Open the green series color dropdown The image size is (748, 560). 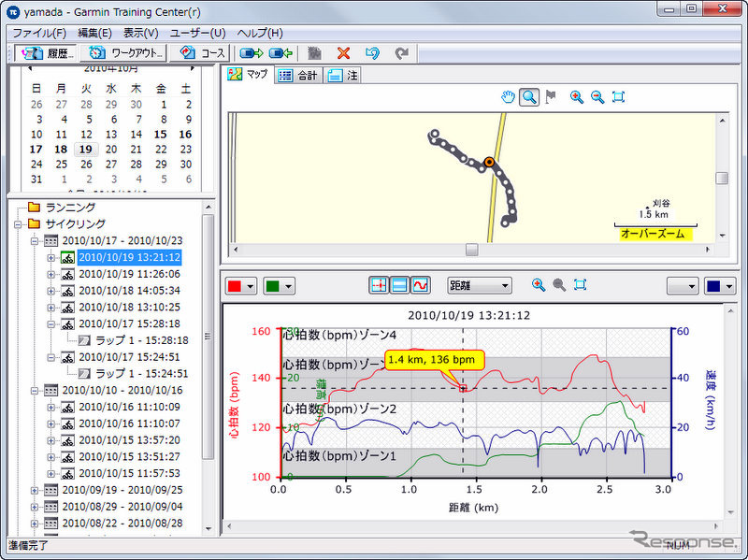[288, 286]
